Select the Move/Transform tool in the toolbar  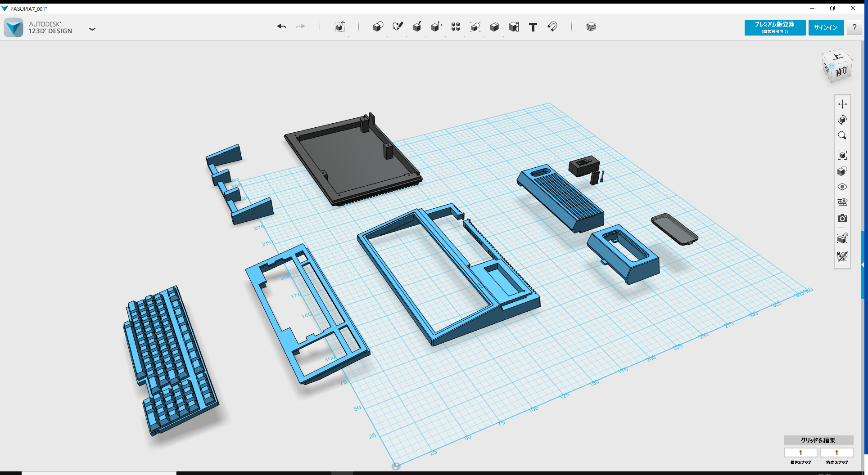340,27
